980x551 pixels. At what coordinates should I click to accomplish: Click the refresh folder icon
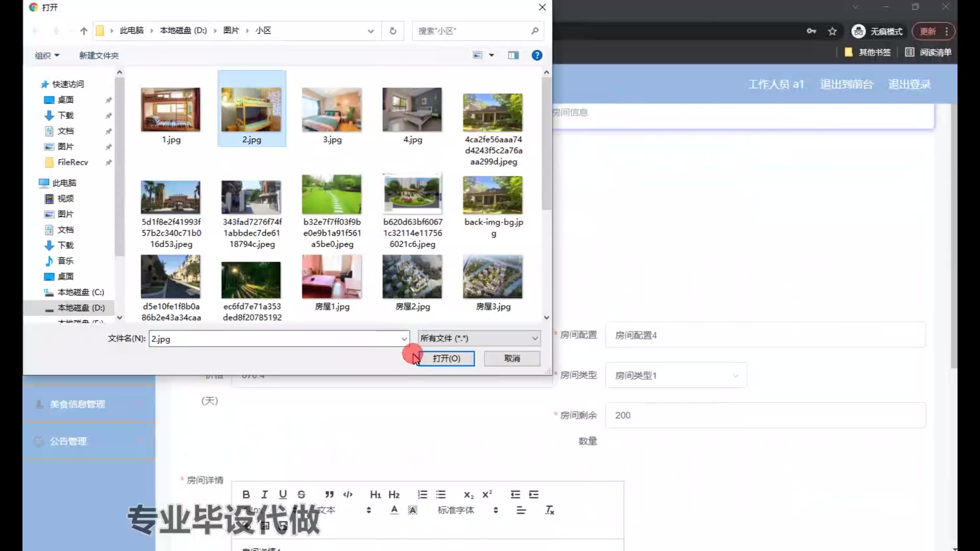coord(393,31)
